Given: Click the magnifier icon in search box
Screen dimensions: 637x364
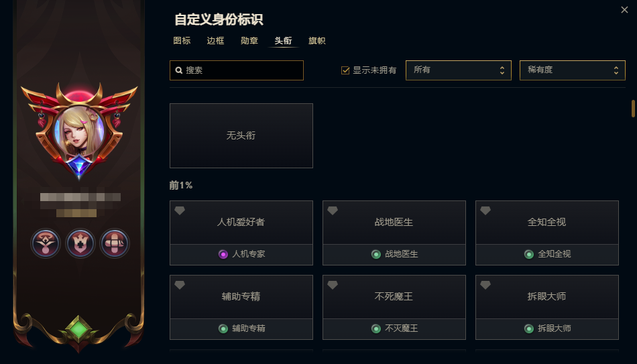Looking at the screenshot, I should pyautogui.click(x=179, y=70).
